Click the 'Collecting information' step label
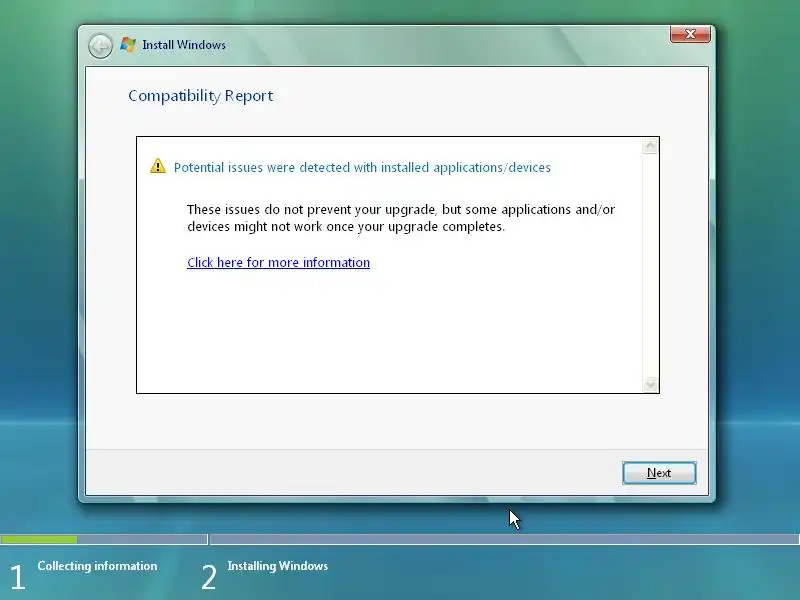 [97, 566]
